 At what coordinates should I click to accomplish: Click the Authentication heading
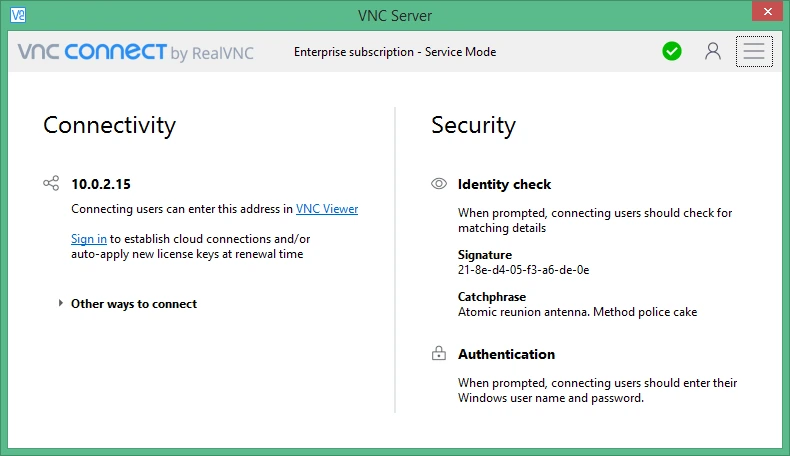506,354
